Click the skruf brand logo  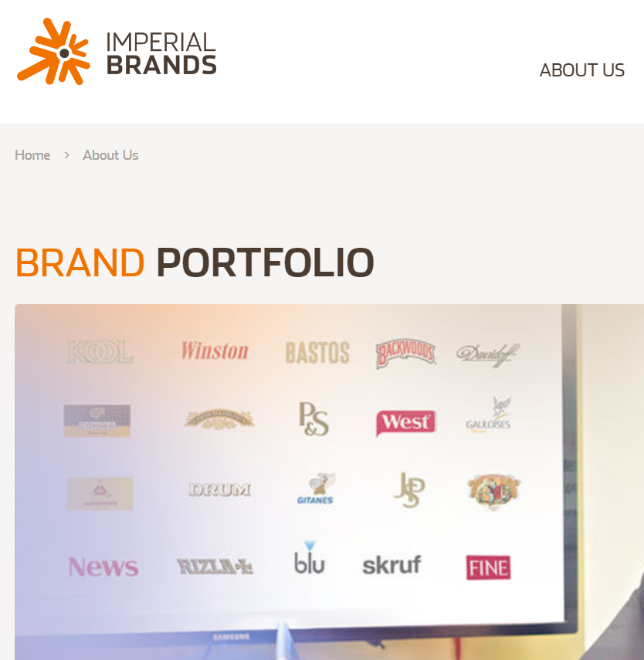391,565
